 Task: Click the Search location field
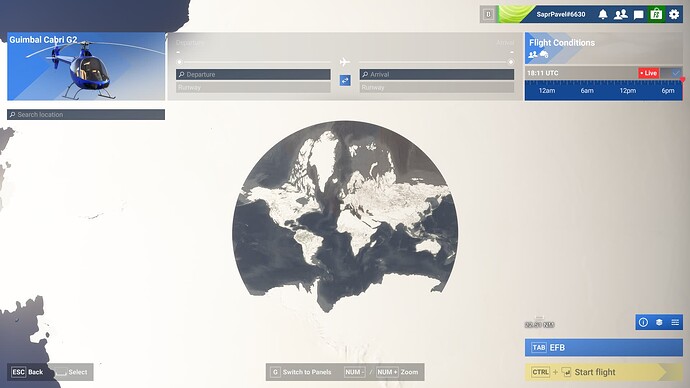click(x=86, y=114)
